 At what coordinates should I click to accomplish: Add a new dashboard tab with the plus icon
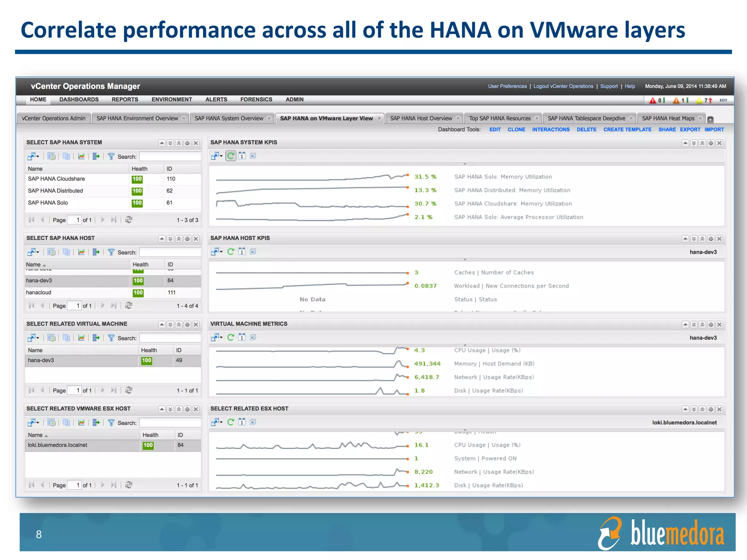(710, 119)
